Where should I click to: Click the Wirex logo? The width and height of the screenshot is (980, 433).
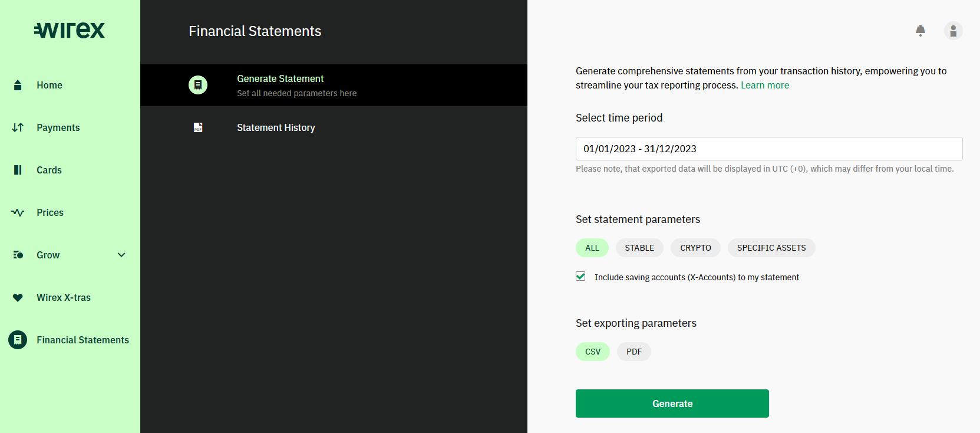click(x=70, y=30)
